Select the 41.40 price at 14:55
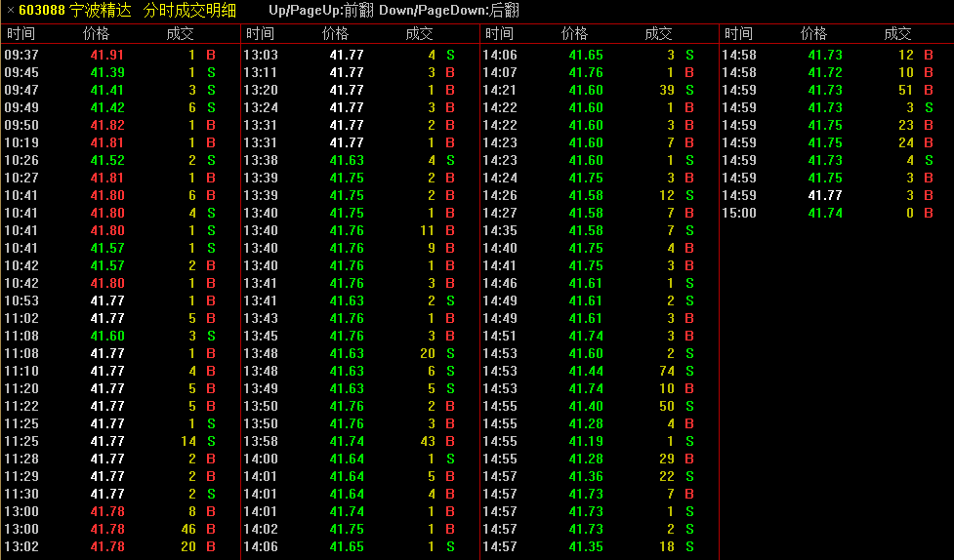Image resolution: width=954 pixels, height=560 pixels. [586, 406]
